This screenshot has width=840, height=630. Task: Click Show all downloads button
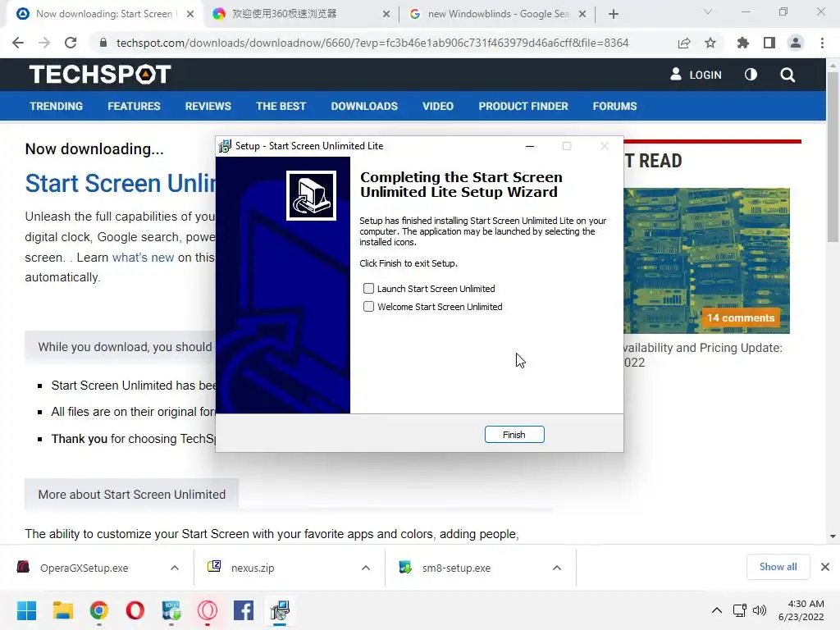778,567
